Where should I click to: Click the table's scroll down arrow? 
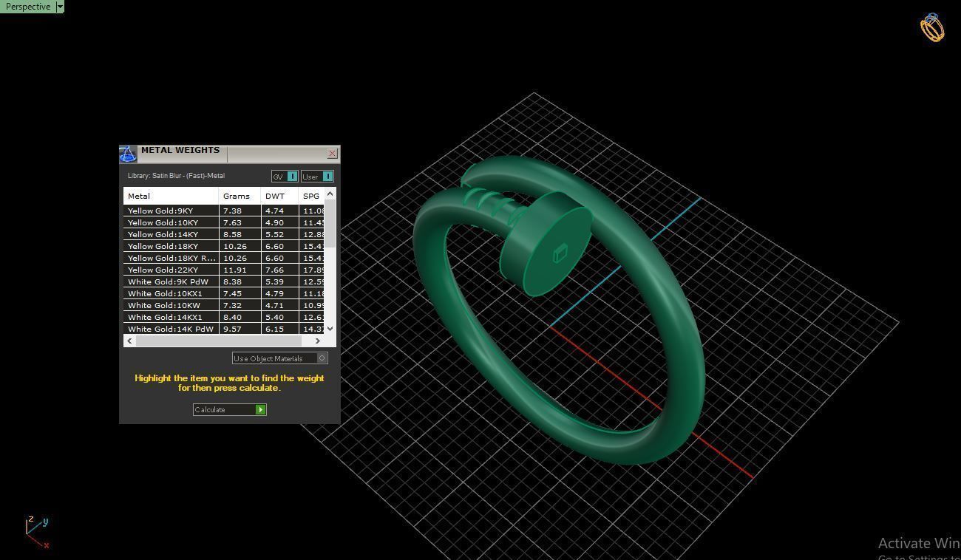(330, 329)
